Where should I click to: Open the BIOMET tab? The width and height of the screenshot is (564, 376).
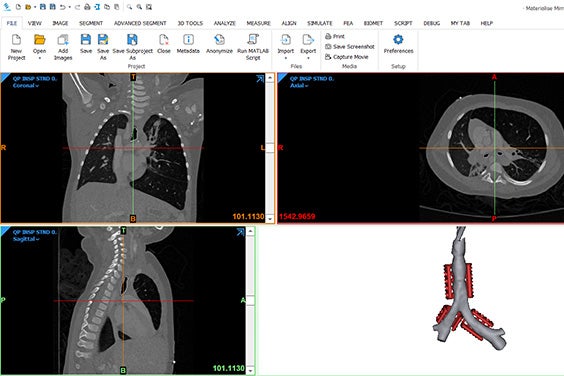[x=373, y=23]
